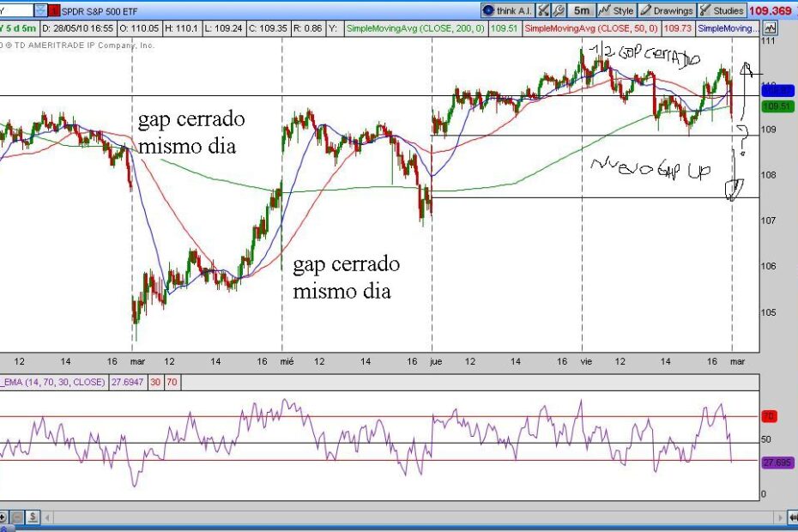Change the 5m timeframe button
The image size is (798, 532).
tap(582, 10)
